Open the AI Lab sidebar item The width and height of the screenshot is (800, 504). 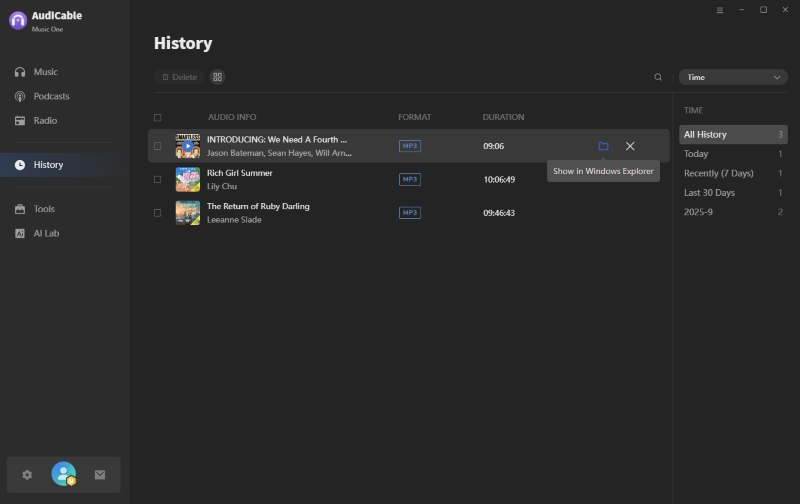[46, 233]
